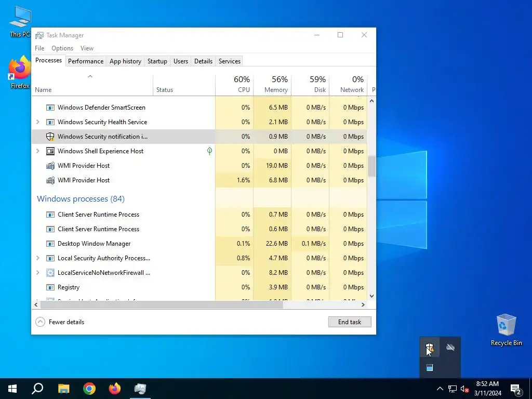Select the This PC desktop icon
Image resolution: width=532 pixels, height=399 pixels.
click(x=20, y=22)
